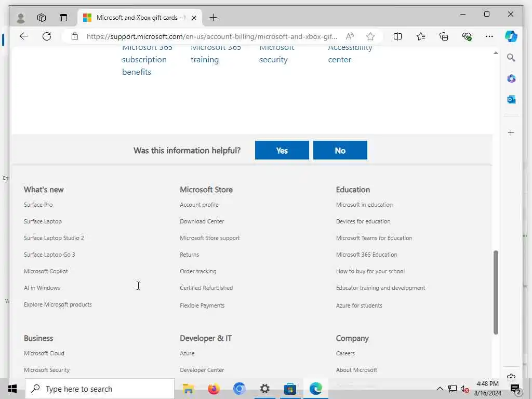Open Microsoft in education link
The height and width of the screenshot is (399, 532).
pos(364,205)
